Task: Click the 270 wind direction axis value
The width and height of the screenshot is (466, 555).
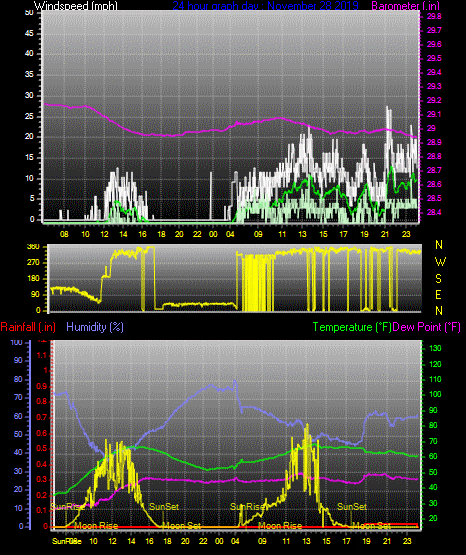Action: (33, 263)
